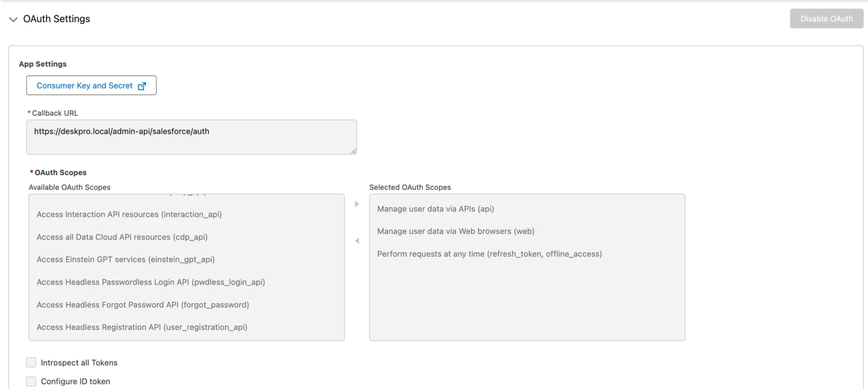The height and width of the screenshot is (389, 868).
Task: Open Consumer Key and Secret link
Action: [x=84, y=86]
